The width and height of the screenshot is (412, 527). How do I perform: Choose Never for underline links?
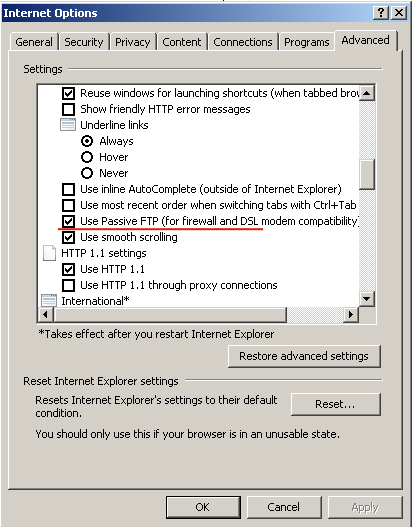tap(87, 173)
